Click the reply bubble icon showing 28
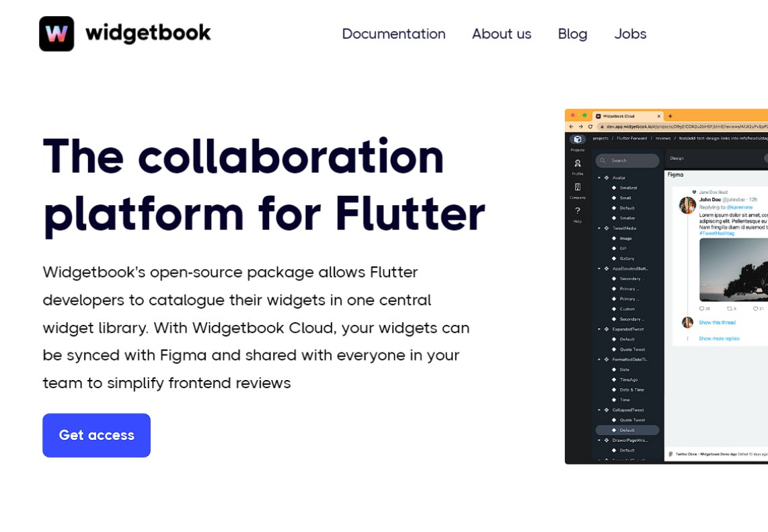This screenshot has width=768, height=532. [x=701, y=309]
